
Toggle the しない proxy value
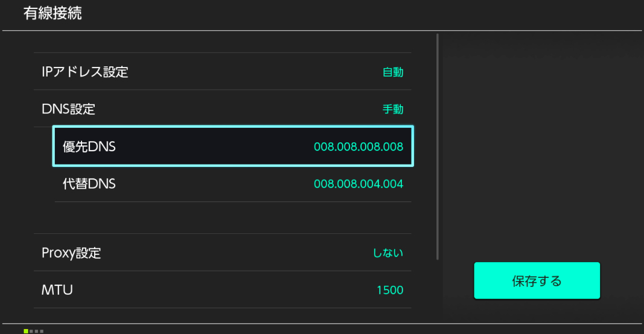[x=387, y=253]
